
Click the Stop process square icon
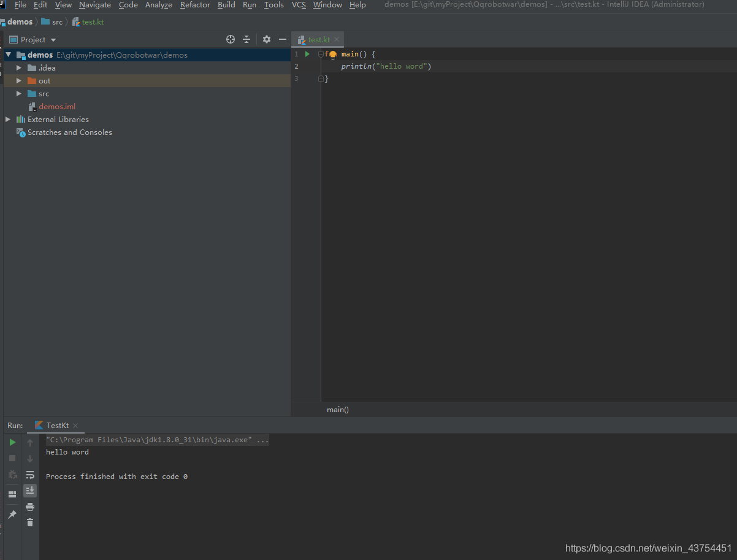tap(12, 458)
